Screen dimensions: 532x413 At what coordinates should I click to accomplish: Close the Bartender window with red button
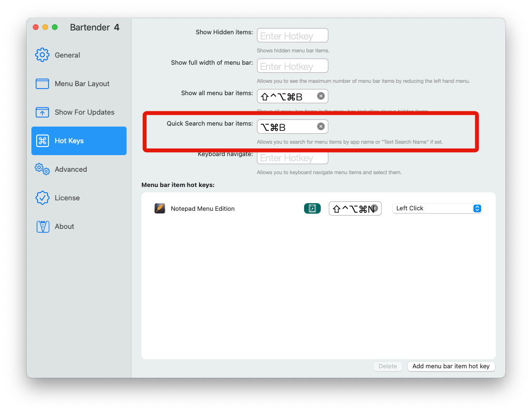[x=36, y=27]
